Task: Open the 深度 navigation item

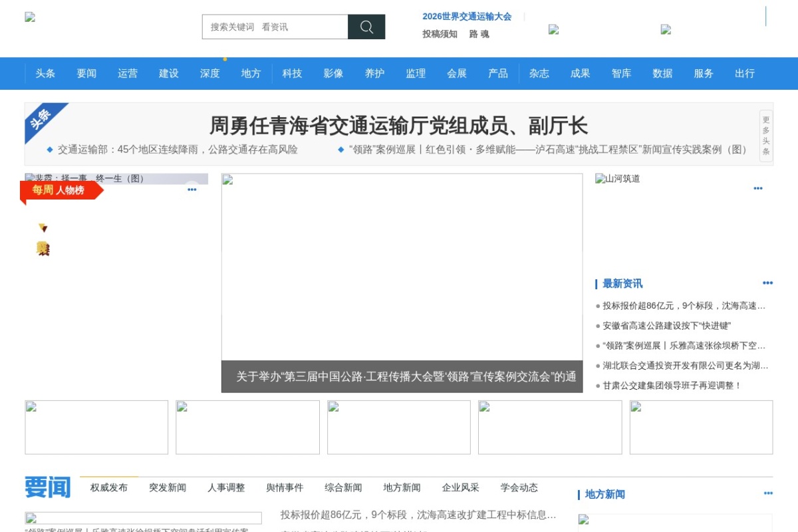Action: [210, 73]
